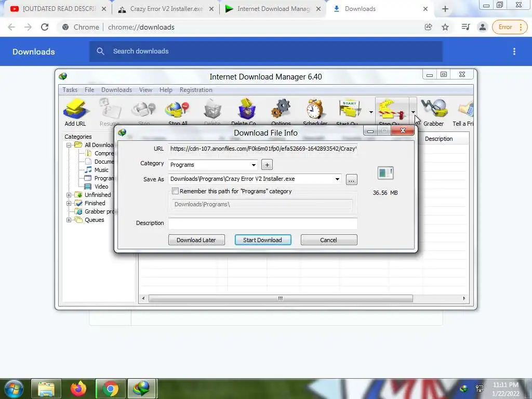Open the Chrome profile avatar icon
The height and width of the screenshot is (399, 532).
(483, 27)
